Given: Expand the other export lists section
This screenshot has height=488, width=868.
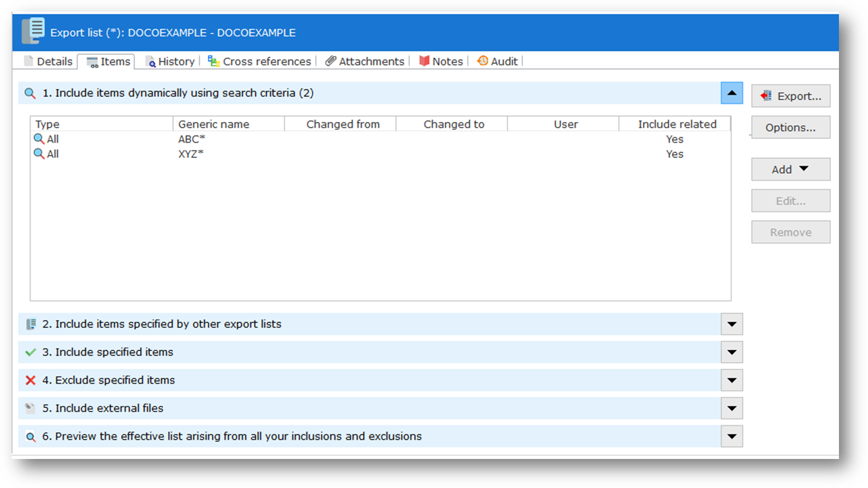Looking at the screenshot, I should tap(732, 324).
